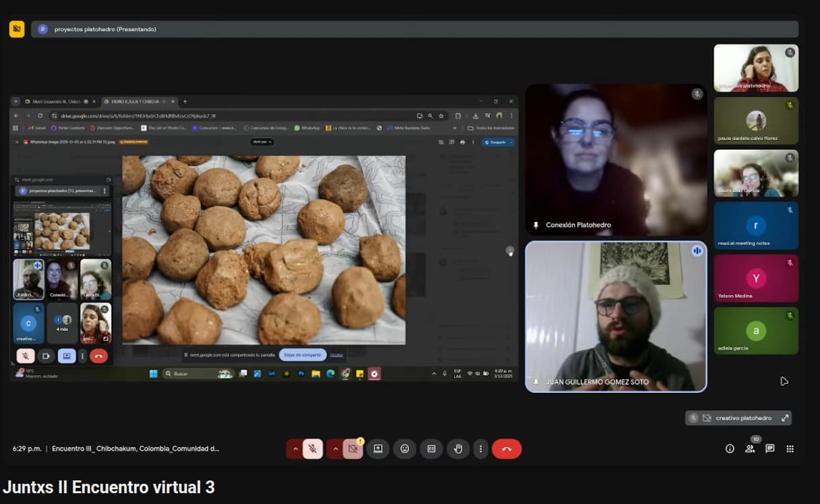
Task: Unmute the microphone in the bottom toolbar
Action: pos(312,449)
